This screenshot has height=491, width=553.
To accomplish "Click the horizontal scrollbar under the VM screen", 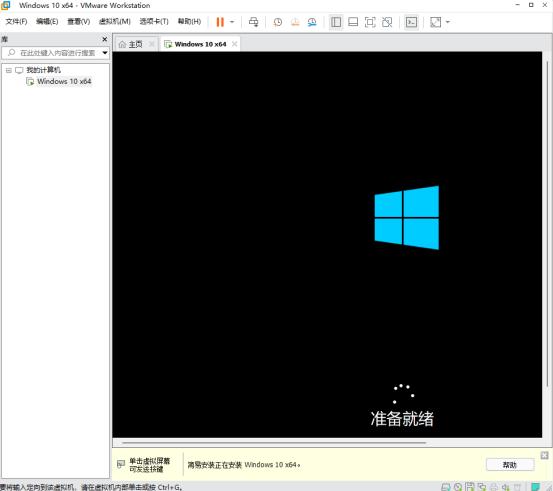I will click(x=274, y=442).
